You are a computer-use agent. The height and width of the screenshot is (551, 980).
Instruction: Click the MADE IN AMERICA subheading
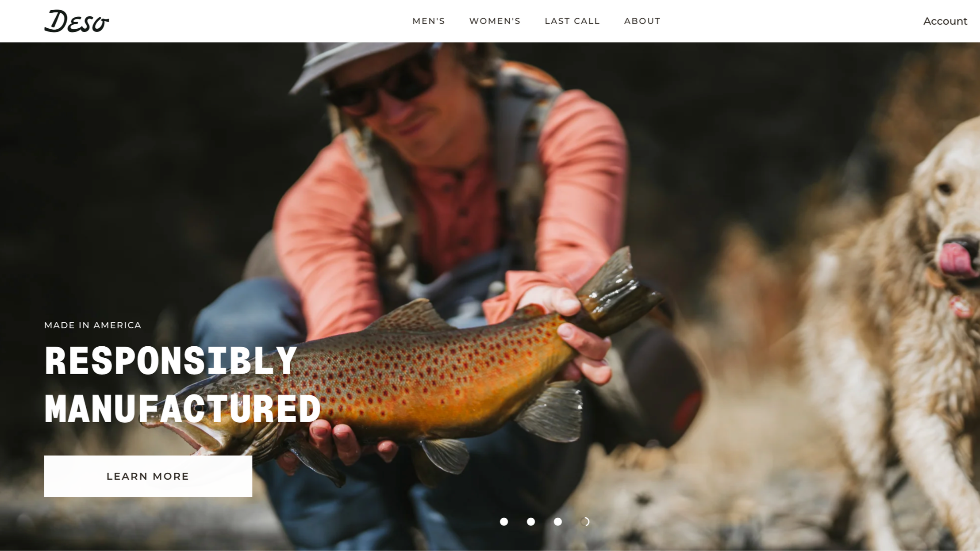92,325
